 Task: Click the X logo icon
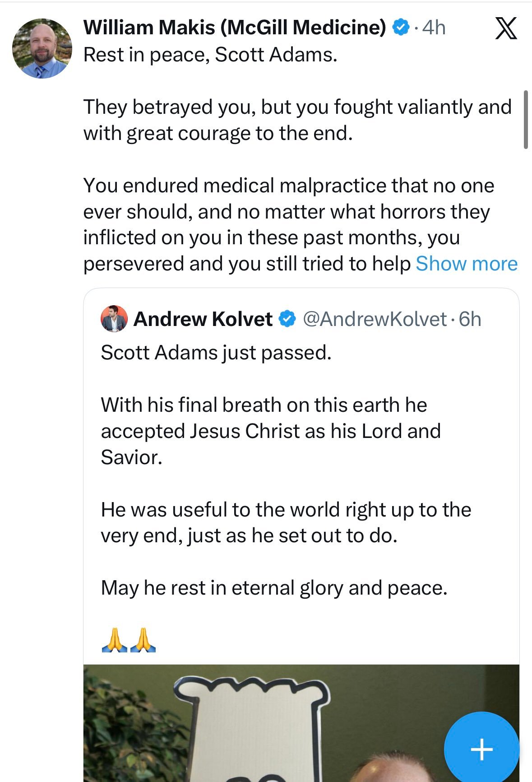(506, 28)
